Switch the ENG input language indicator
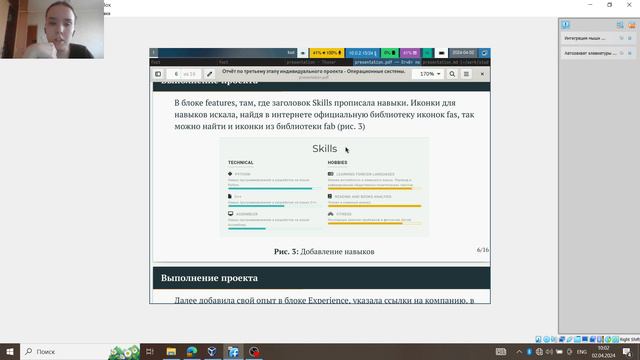 [x=582, y=352]
